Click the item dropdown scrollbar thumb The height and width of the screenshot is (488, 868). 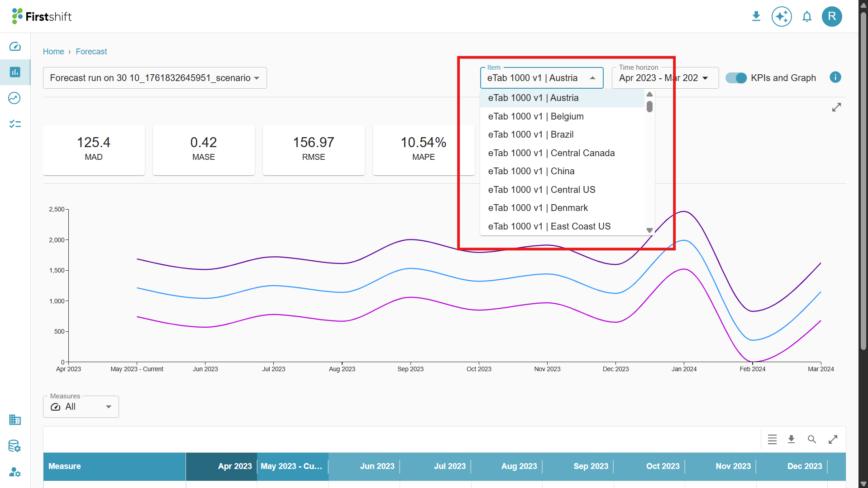[649, 107]
